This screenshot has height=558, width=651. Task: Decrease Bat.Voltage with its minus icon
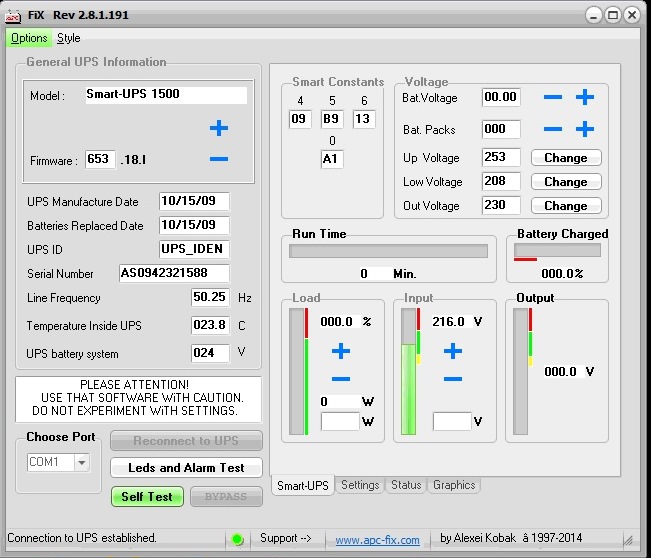point(553,97)
